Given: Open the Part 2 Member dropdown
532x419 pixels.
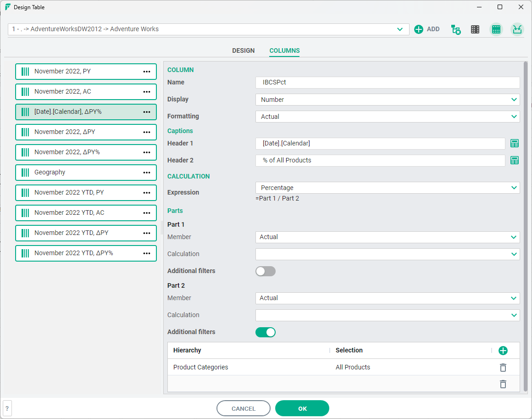Looking at the screenshot, I should [x=388, y=298].
